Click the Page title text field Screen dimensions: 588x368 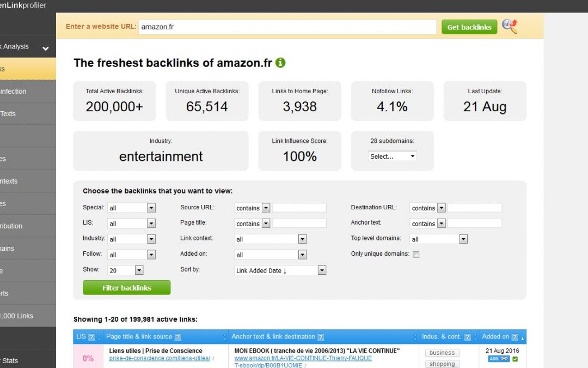[x=299, y=224]
